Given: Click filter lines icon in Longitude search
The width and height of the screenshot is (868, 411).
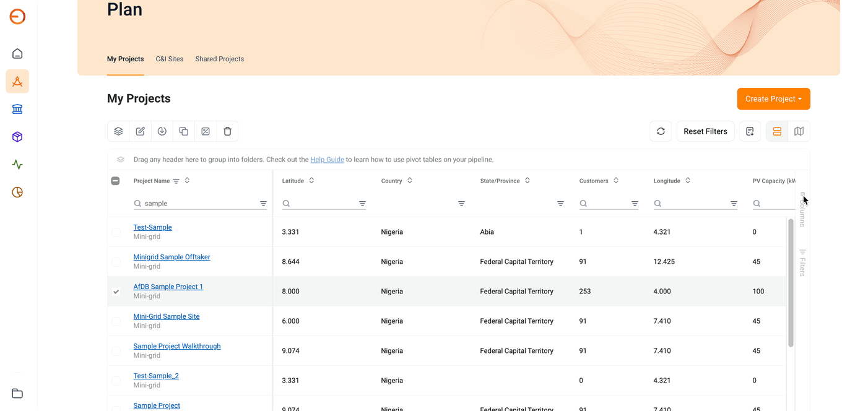Looking at the screenshot, I should tap(734, 204).
